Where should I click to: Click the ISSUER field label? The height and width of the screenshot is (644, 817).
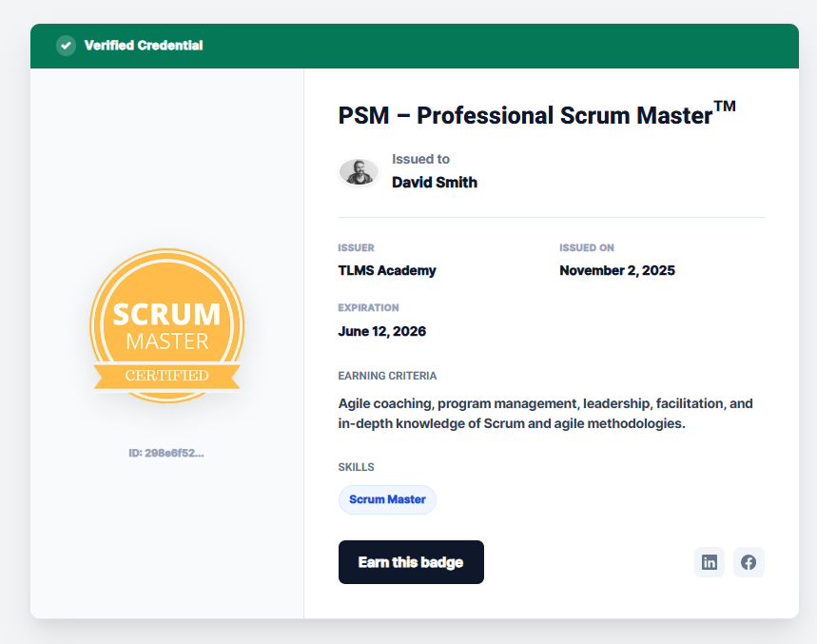pos(356,248)
